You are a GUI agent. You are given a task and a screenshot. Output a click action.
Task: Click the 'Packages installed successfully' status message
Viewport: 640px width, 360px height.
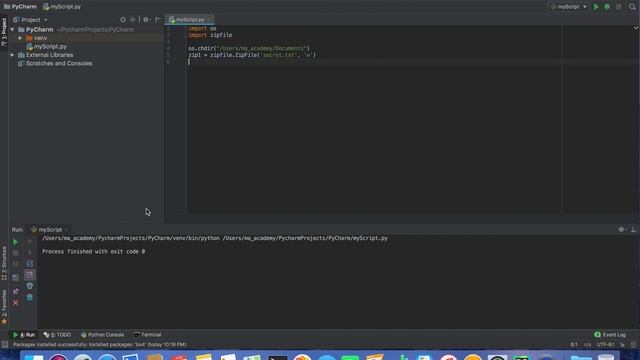coord(100,345)
